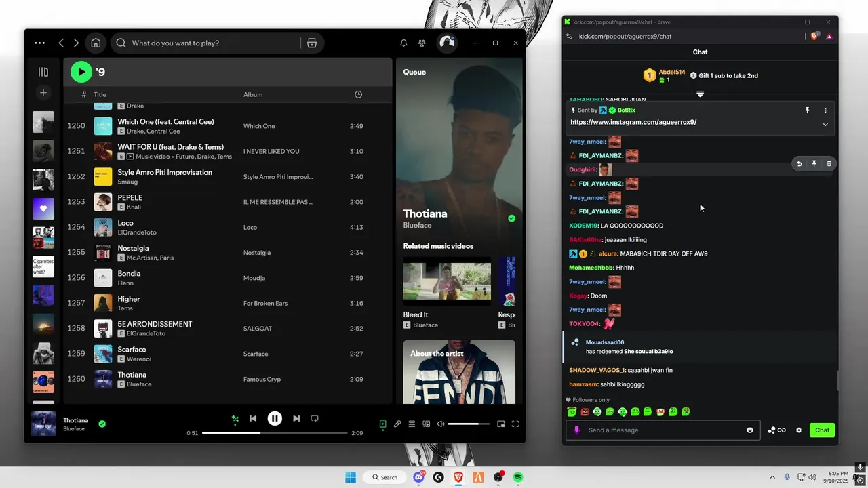Collapse Your Library sidebar
The width and height of the screenshot is (868, 488).
coord(43,72)
